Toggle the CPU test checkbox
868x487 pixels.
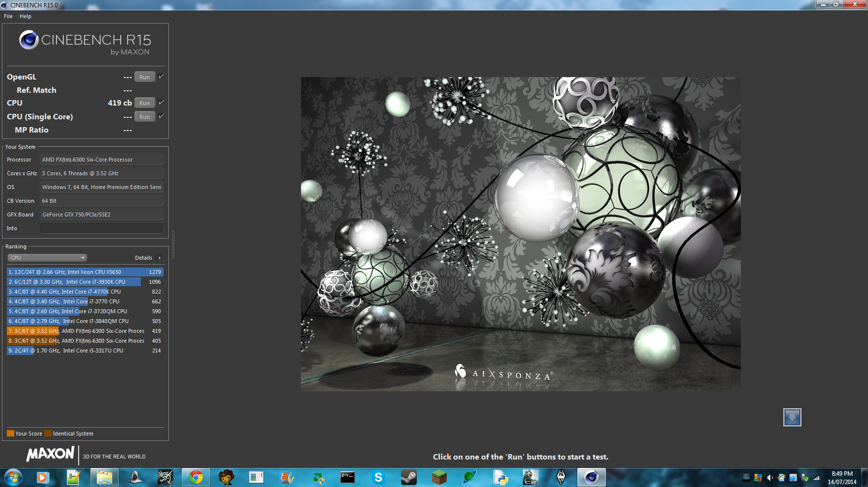[x=161, y=103]
